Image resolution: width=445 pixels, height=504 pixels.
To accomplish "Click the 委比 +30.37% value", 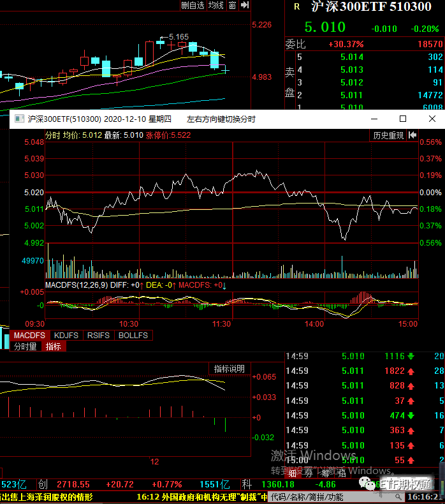I will pyautogui.click(x=346, y=44).
